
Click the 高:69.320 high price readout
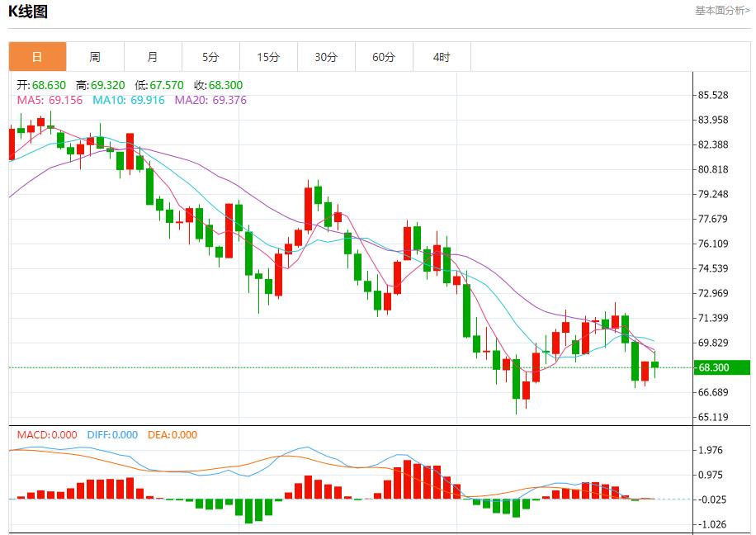pos(100,85)
